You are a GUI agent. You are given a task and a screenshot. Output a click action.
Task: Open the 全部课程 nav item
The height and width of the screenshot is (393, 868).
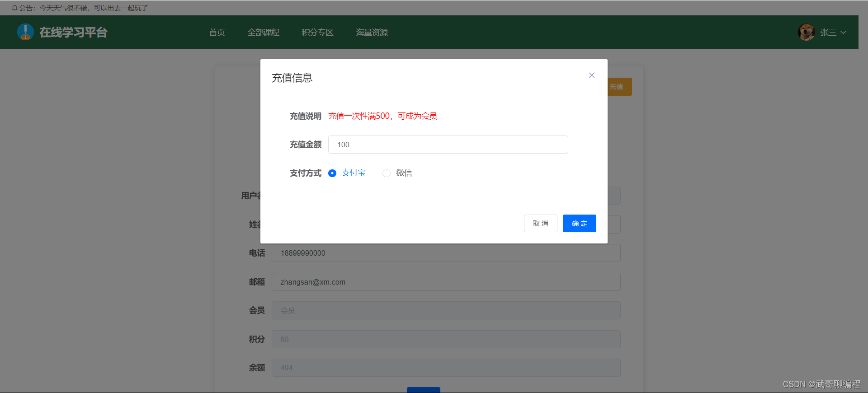264,33
